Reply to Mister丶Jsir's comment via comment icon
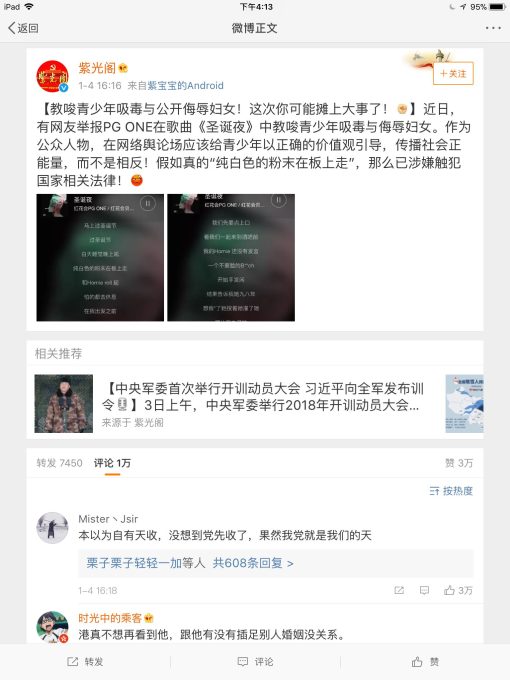Screen dimensions: 510x680 click(x=425, y=590)
